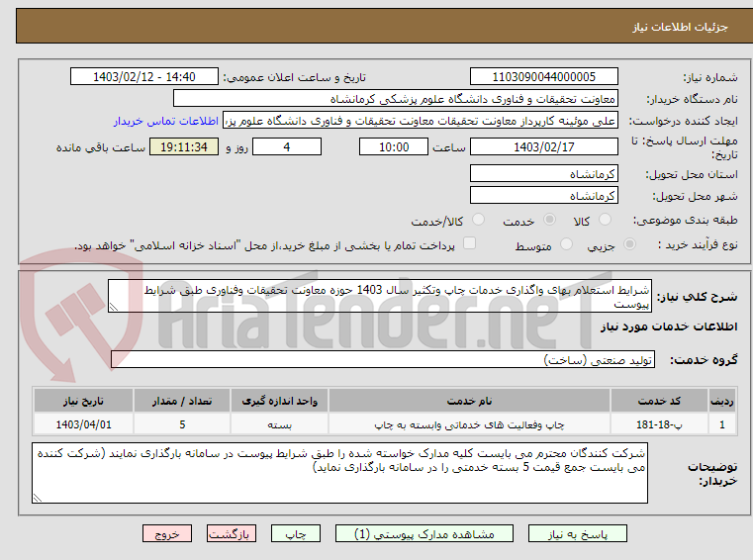Select the خدمت radio button
The image size is (753, 560).
[x=549, y=220]
